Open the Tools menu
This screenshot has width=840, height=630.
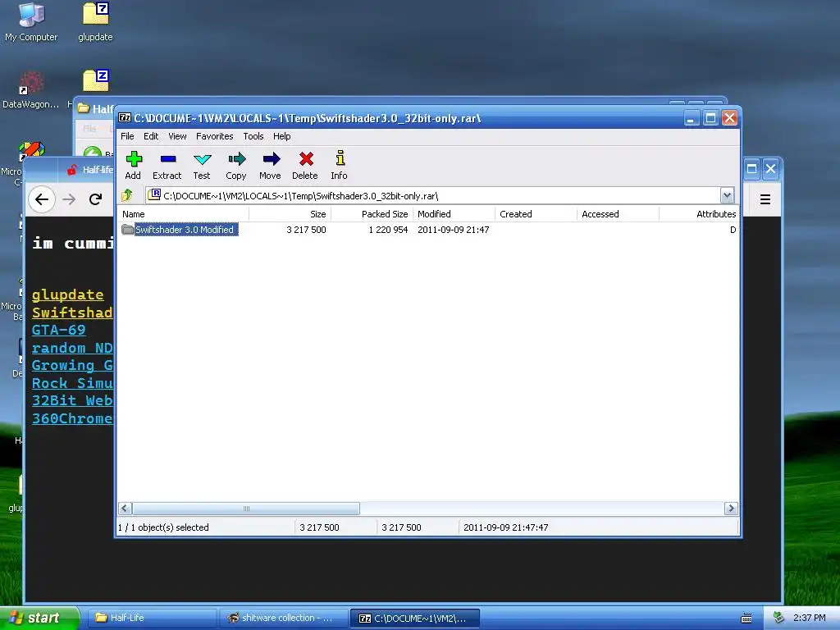click(x=253, y=136)
